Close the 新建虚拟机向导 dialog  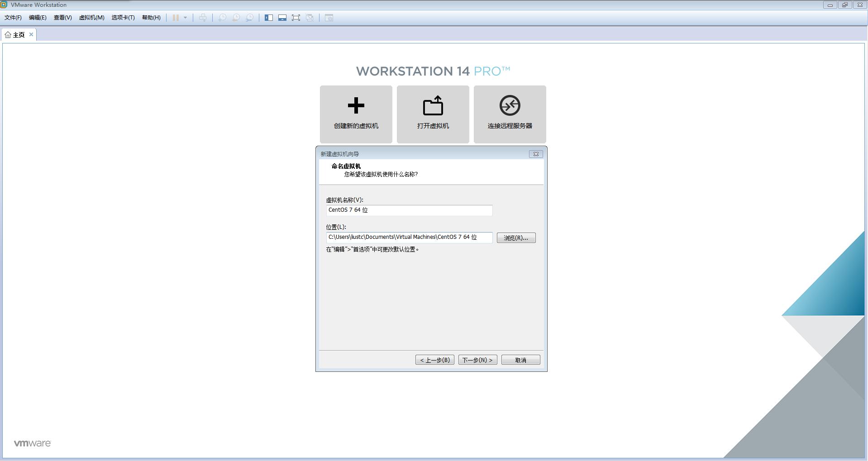[x=536, y=154]
